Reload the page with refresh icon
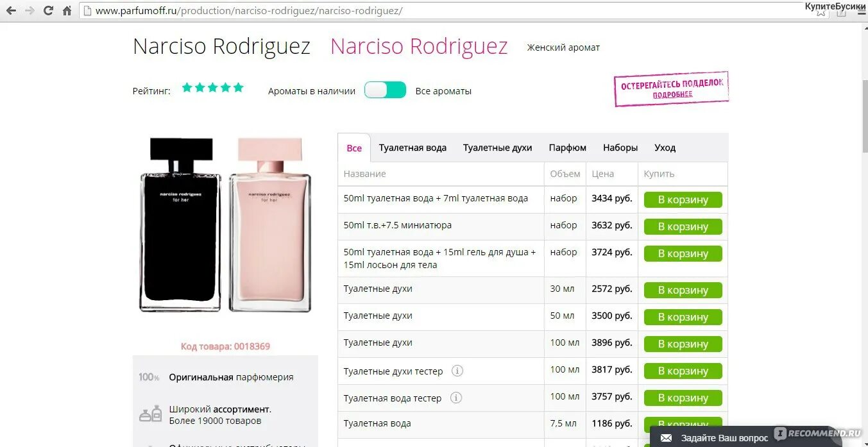Image resolution: width=868 pixels, height=447 pixels. [x=48, y=11]
